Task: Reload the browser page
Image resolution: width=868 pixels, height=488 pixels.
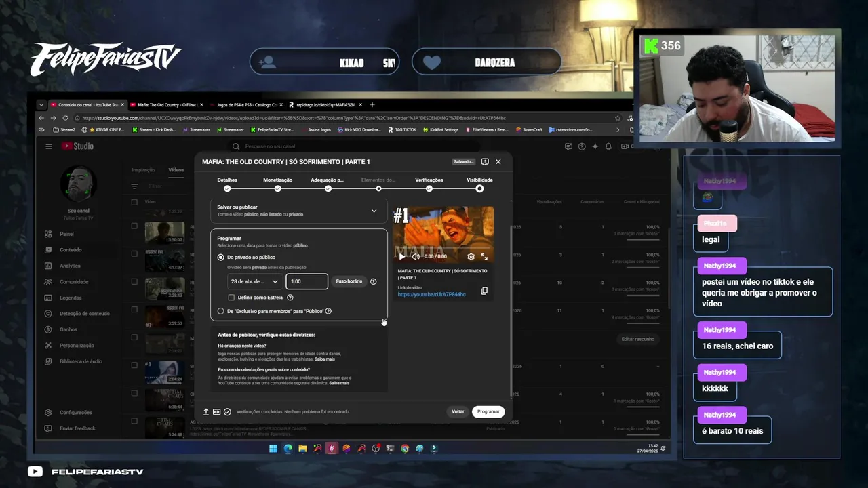Action: coord(65,118)
